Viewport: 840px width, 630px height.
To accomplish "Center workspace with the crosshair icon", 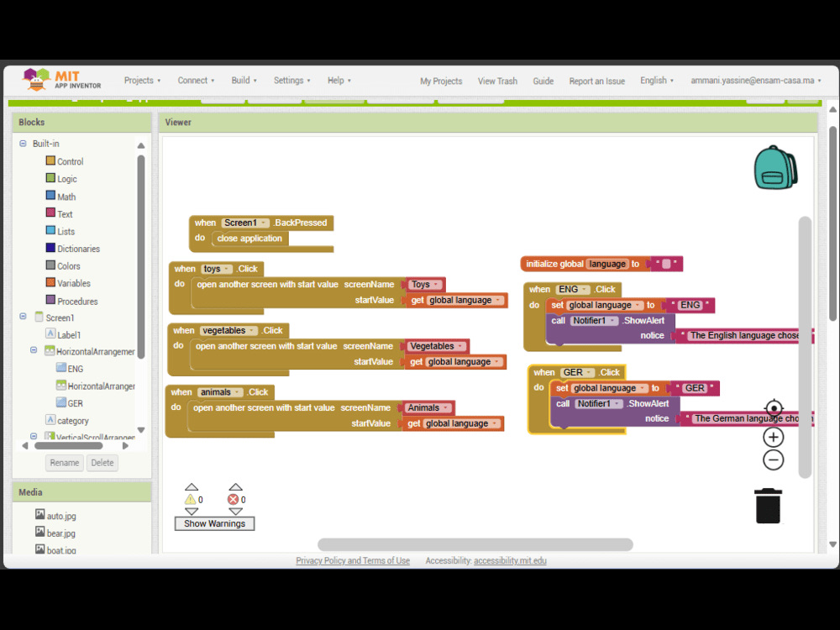I will [x=774, y=409].
